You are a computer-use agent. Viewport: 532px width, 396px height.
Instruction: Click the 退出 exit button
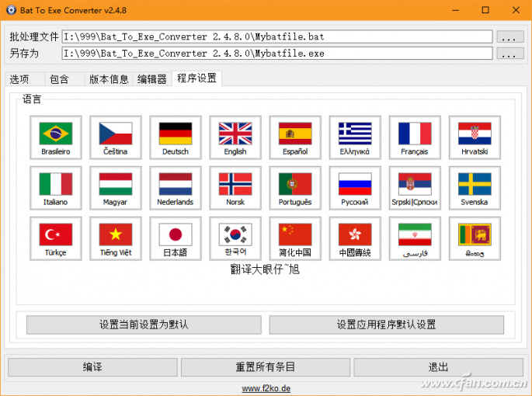[438, 367]
